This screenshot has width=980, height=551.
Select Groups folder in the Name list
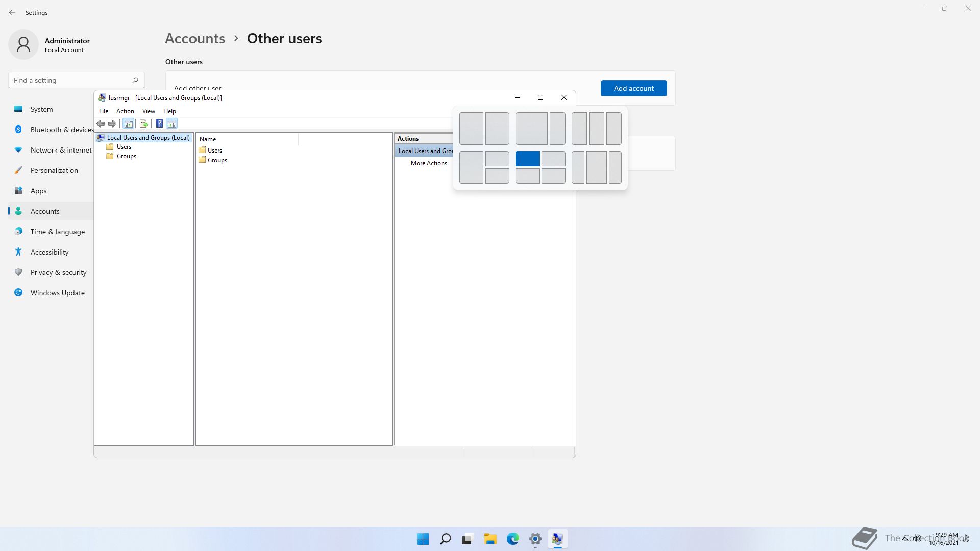[x=217, y=160]
